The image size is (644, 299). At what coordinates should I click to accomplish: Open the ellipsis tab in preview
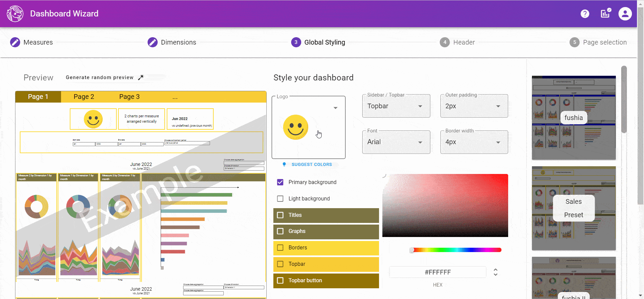click(175, 97)
